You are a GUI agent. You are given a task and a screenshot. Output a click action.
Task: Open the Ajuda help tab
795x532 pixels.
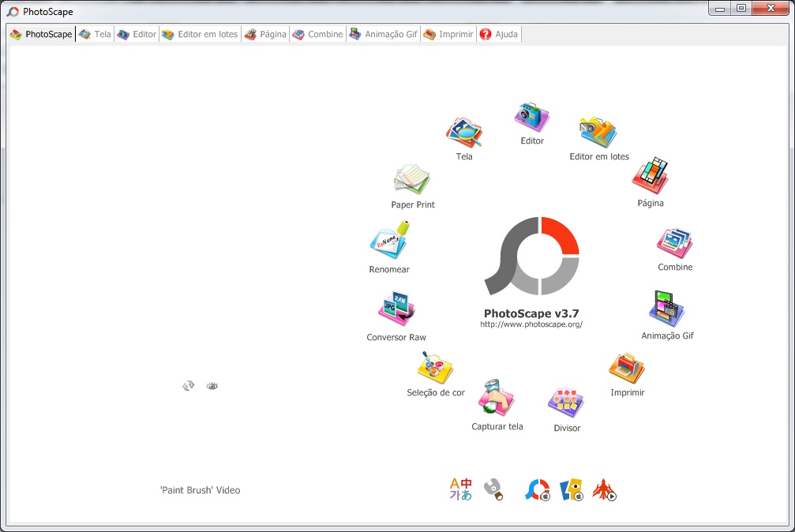500,34
